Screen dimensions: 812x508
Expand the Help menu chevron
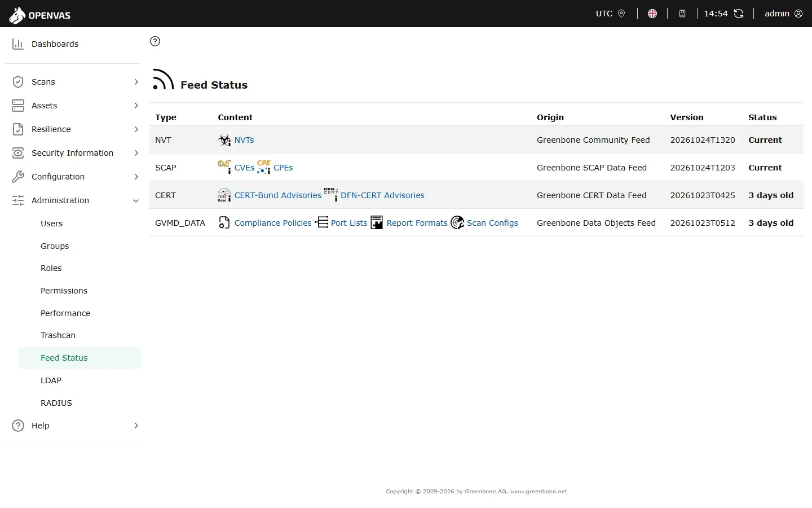coord(136,426)
